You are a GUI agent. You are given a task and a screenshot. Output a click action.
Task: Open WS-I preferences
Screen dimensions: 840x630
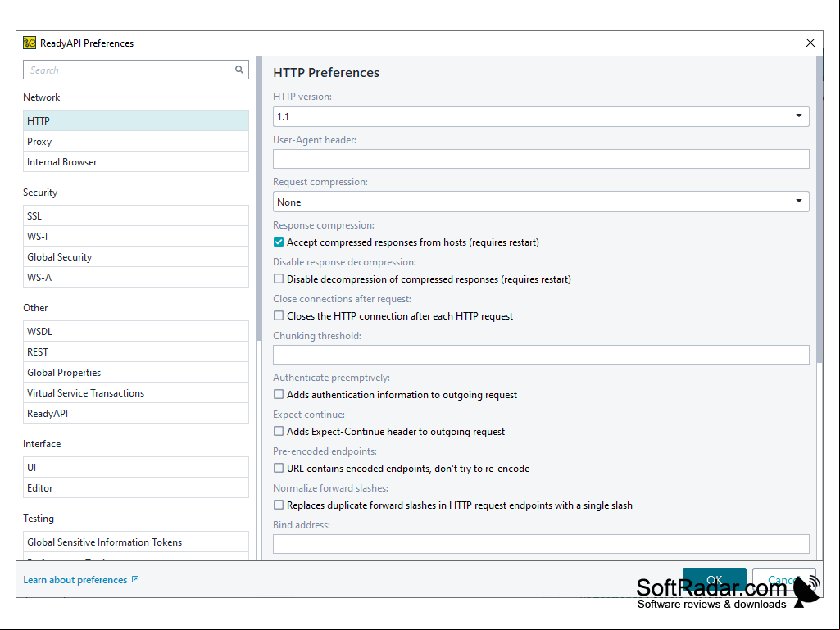point(136,236)
